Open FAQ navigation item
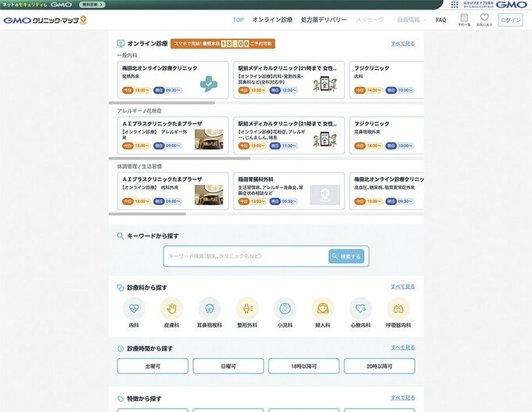The height and width of the screenshot is (412, 532). click(x=440, y=20)
